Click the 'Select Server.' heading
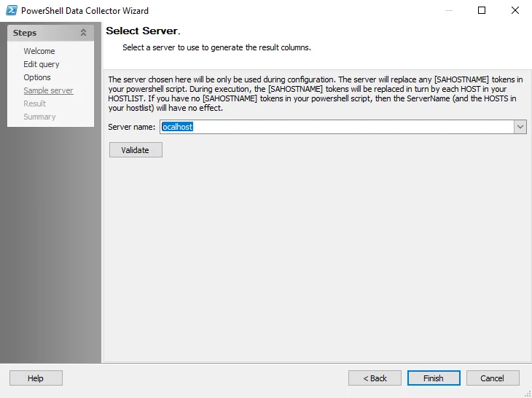 pos(143,31)
